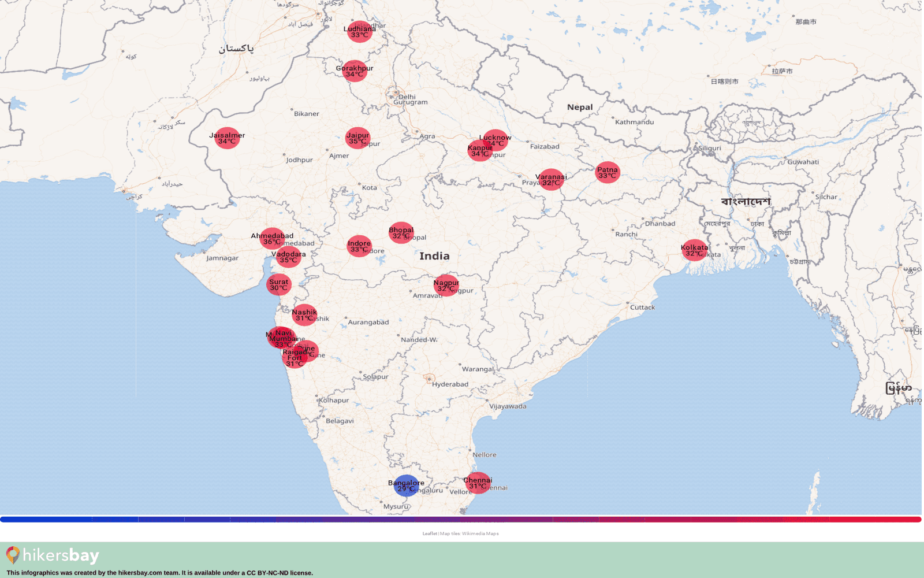
Task: Click the Kolhapur city label
Action: [x=334, y=400]
